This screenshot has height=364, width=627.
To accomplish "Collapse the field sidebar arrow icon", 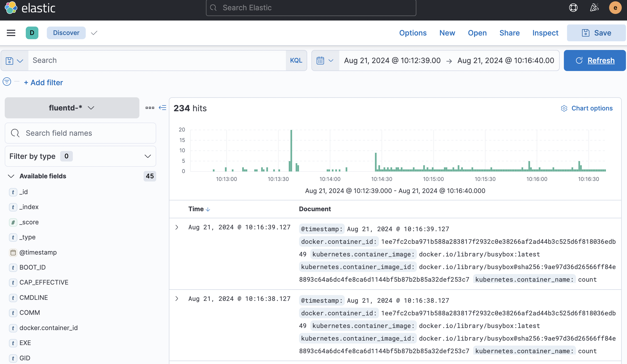I will (x=163, y=108).
